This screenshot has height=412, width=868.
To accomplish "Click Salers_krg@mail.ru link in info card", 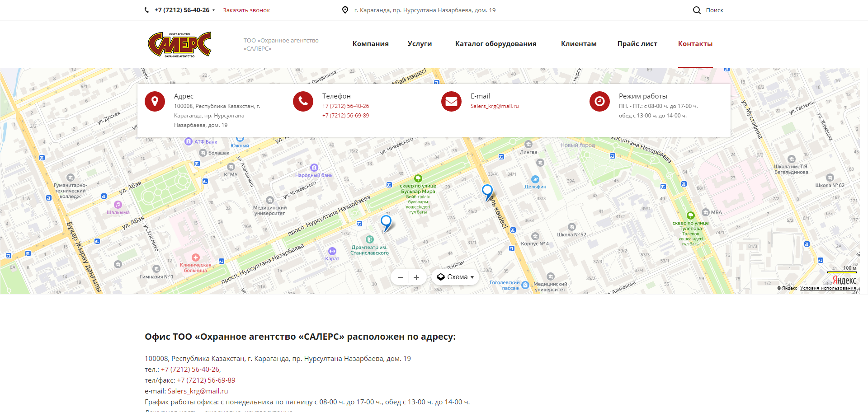I will [x=494, y=106].
